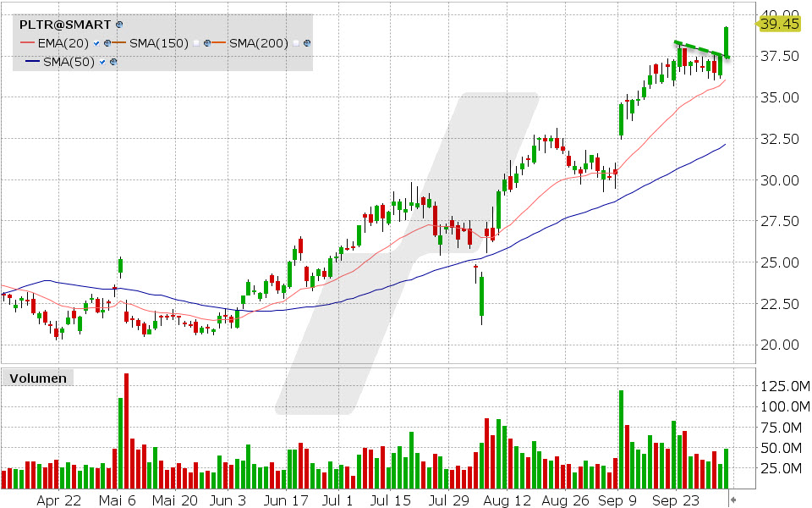Click the 125.0M volume axis label

[x=785, y=386]
